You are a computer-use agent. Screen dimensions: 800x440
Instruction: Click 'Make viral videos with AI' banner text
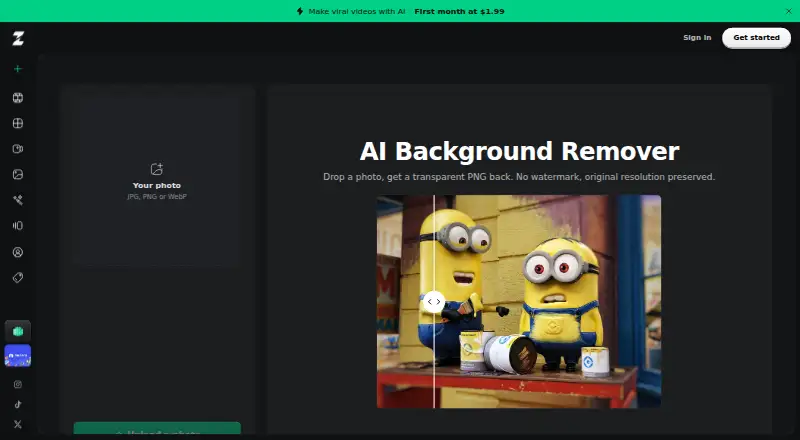point(357,11)
